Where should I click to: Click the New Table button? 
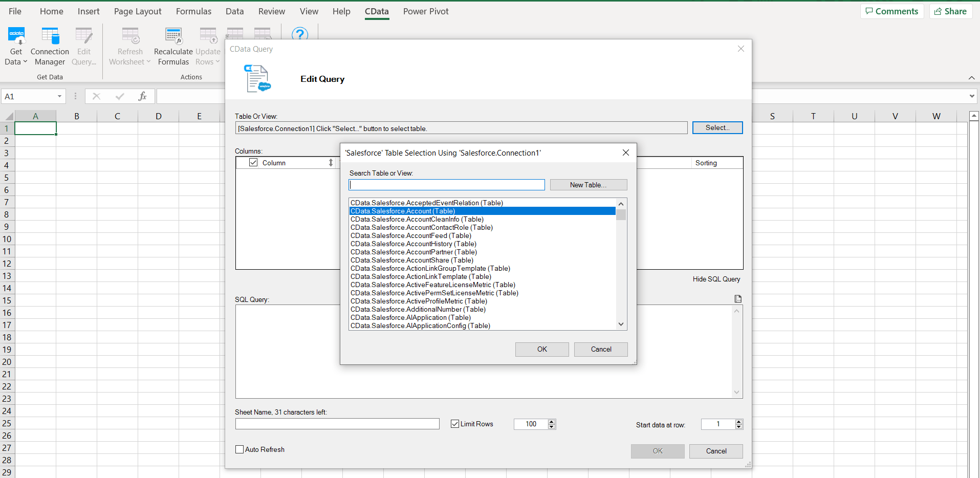coord(588,184)
